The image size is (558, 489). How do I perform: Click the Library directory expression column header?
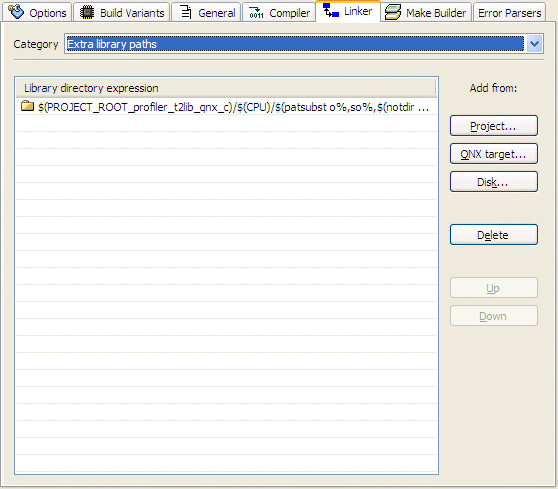(x=226, y=88)
